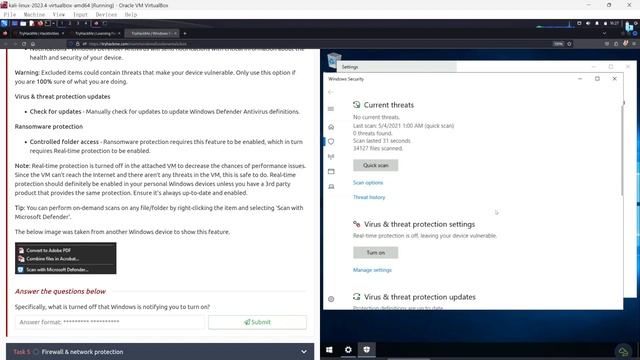Image resolution: width=640 pixels, height=360 pixels.
Task: Click '34127 files scanned.' text
Action: click(x=378, y=148)
